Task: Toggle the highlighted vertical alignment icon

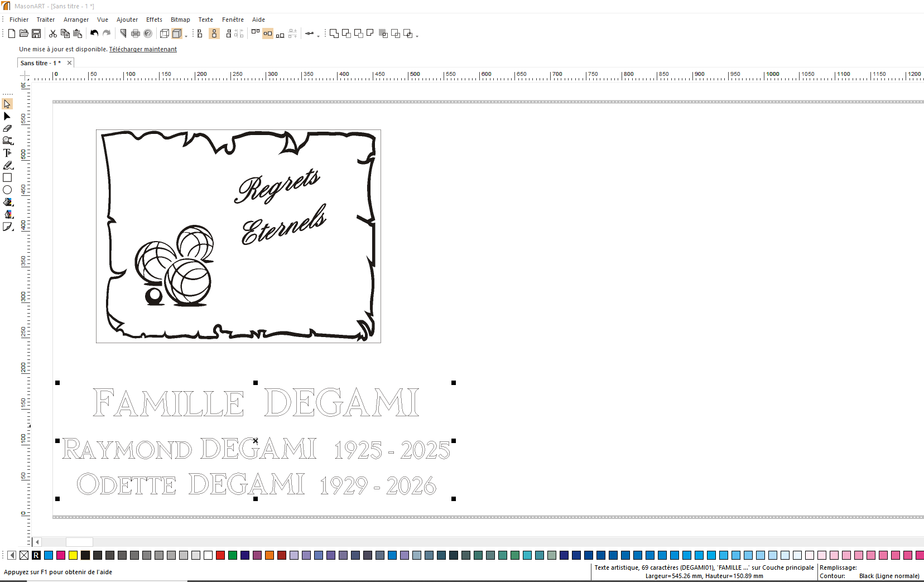Action: [214, 33]
